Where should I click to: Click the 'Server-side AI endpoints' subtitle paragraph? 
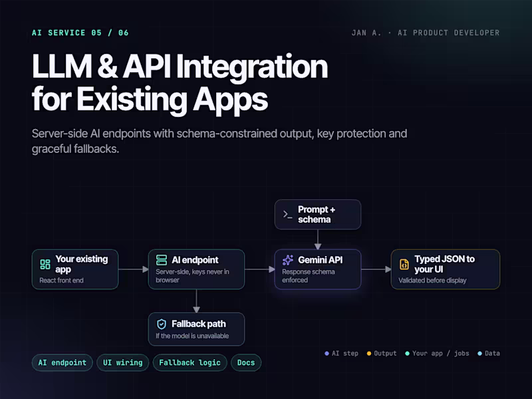pos(219,141)
